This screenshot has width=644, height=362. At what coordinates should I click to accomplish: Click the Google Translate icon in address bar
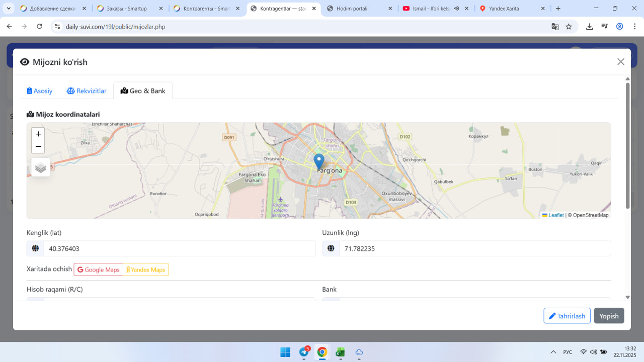point(555,27)
